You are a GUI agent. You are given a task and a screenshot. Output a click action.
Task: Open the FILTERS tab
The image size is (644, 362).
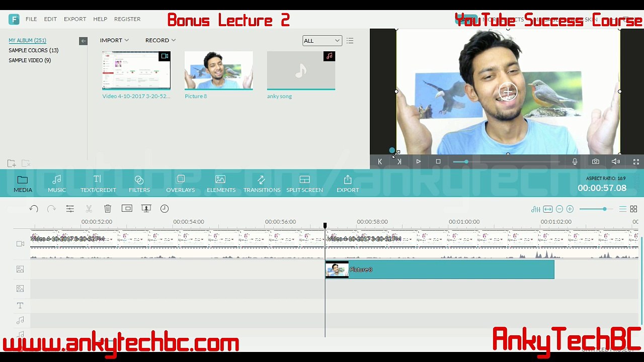coord(139,184)
